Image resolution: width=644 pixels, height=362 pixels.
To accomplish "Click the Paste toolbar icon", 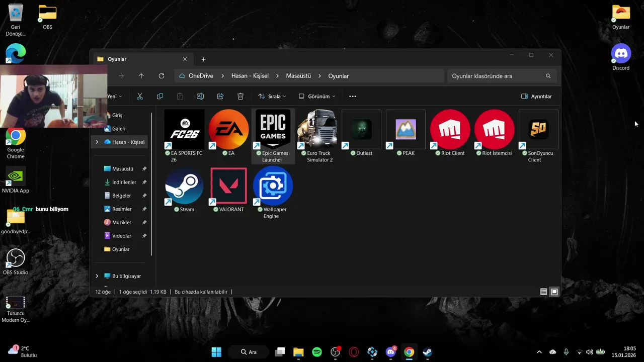I will 180,96.
